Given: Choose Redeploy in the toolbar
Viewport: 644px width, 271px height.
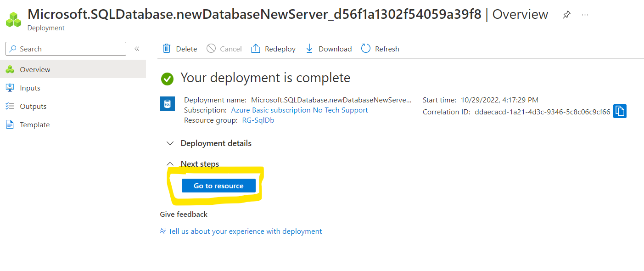Looking at the screenshot, I should click(280, 49).
